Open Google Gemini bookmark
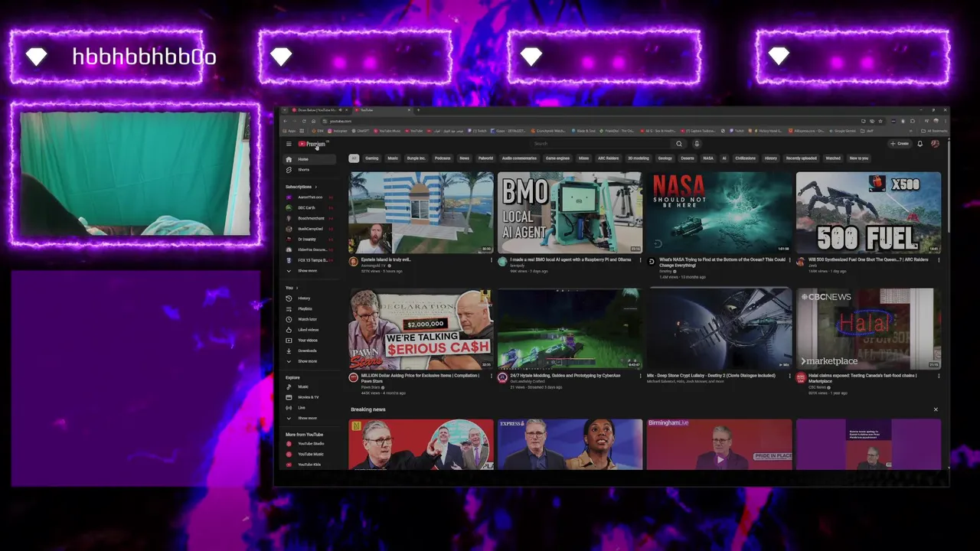Screen dimensions: 980x551 tap(842, 131)
